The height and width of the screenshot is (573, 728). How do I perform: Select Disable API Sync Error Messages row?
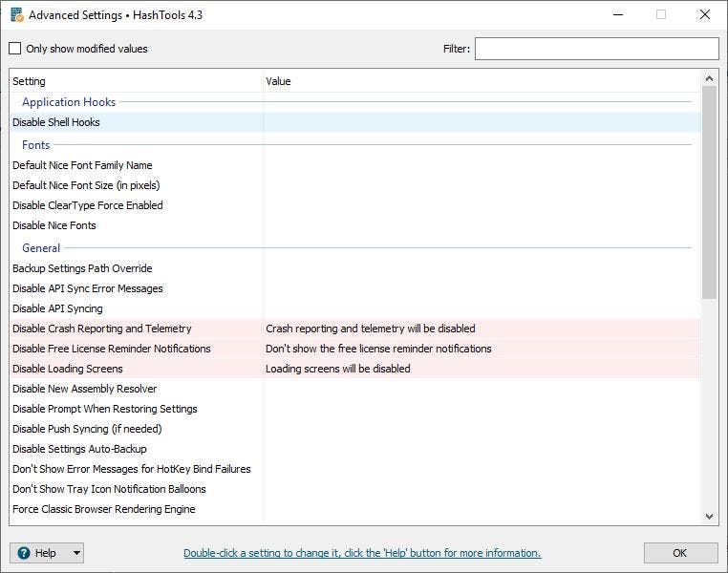355,288
